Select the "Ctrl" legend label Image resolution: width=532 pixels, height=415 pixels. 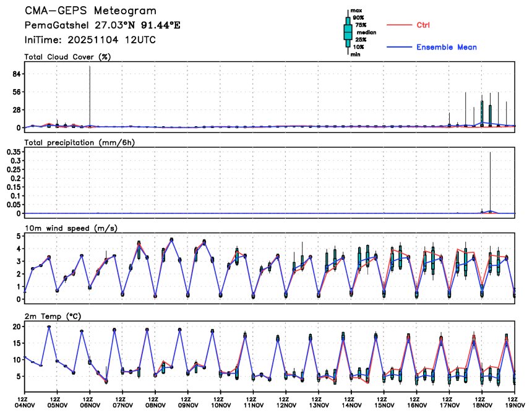(x=423, y=25)
